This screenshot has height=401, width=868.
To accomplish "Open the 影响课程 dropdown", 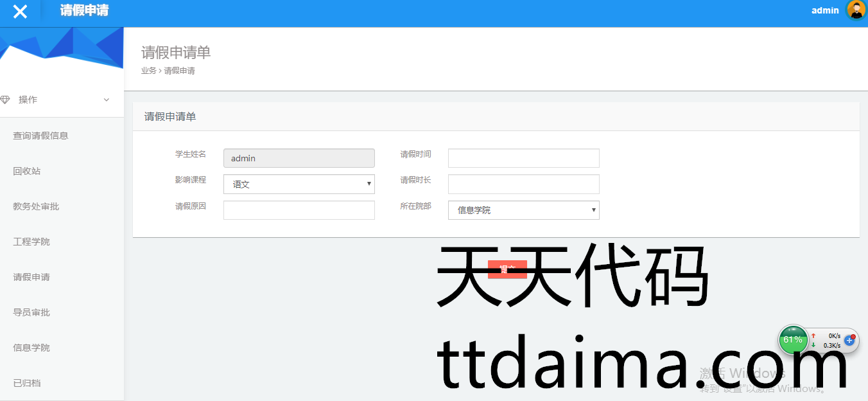I will pos(299,184).
